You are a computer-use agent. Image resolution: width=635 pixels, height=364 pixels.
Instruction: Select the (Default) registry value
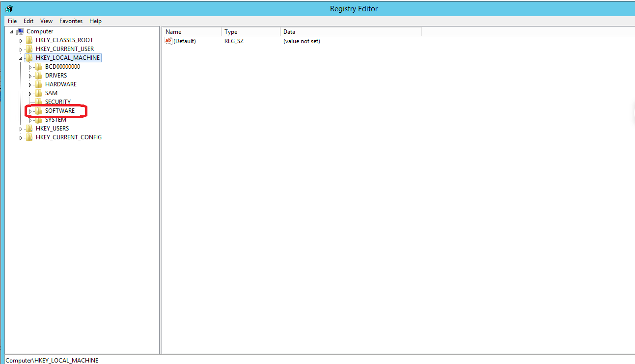point(184,41)
